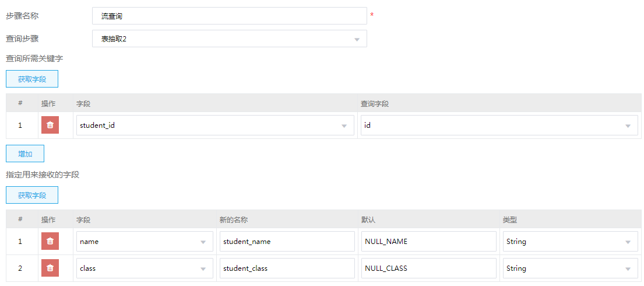Open the class field dropdown
This screenshot has width=644, height=286.
click(x=145, y=268)
